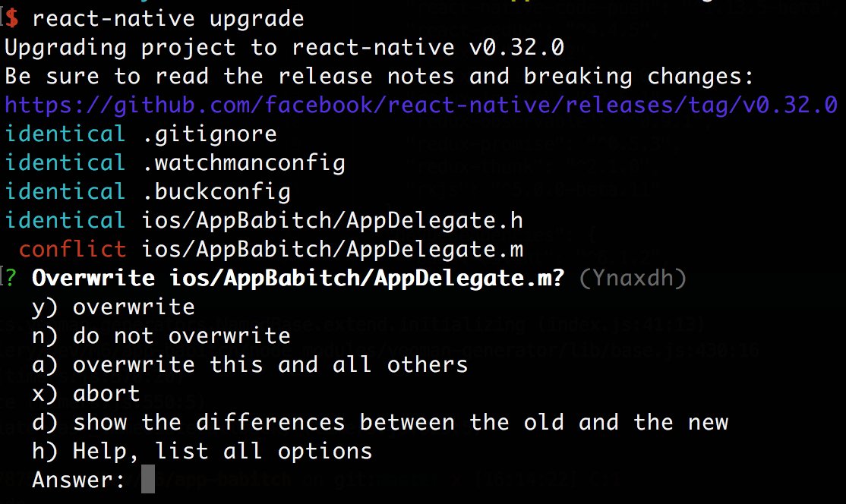Click the red 'conflict' status label
Image resolution: width=846 pixels, height=504 pixels.
tap(72, 248)
